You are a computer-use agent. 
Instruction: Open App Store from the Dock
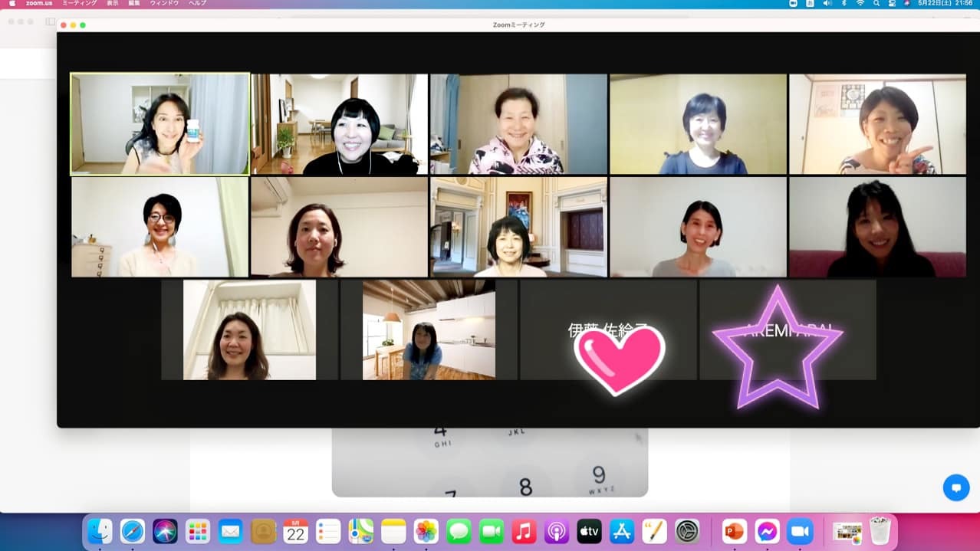622,531
